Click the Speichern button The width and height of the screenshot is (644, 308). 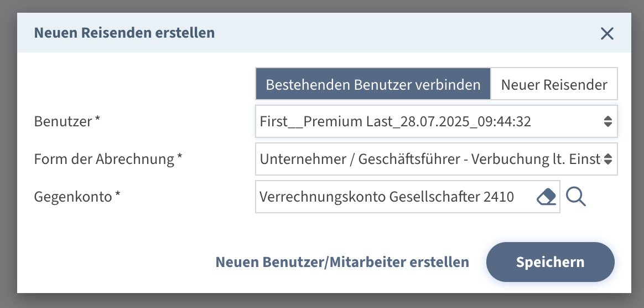click(550, 262)
